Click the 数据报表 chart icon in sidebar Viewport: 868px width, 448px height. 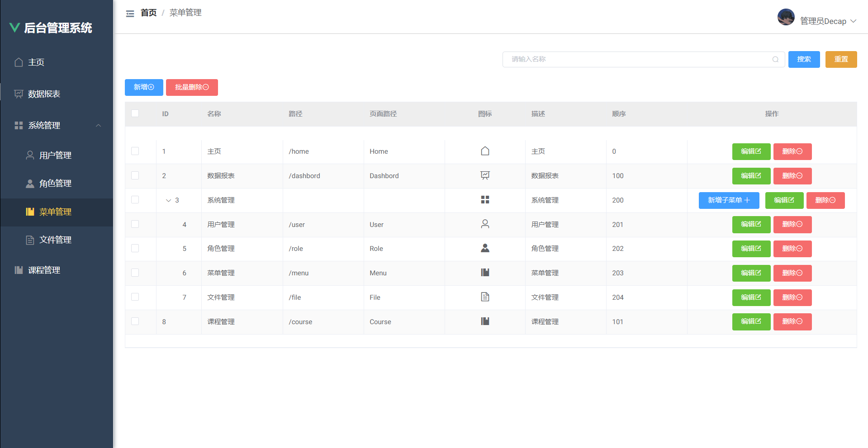18,94
